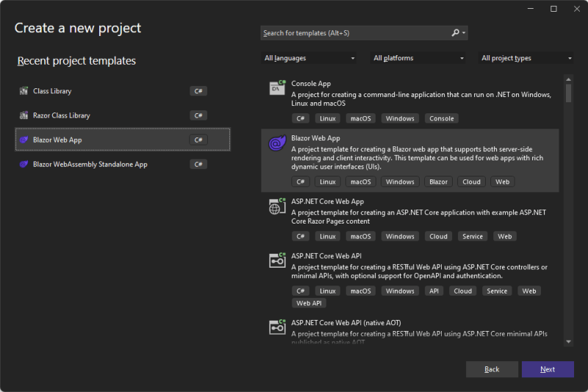
Task: Click template list scrollbar down arrow
Action: click(568, 342)
